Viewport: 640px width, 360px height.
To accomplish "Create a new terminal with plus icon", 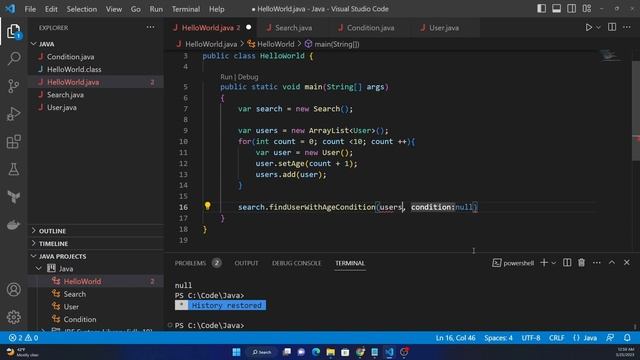I will (x=544, y=262).
